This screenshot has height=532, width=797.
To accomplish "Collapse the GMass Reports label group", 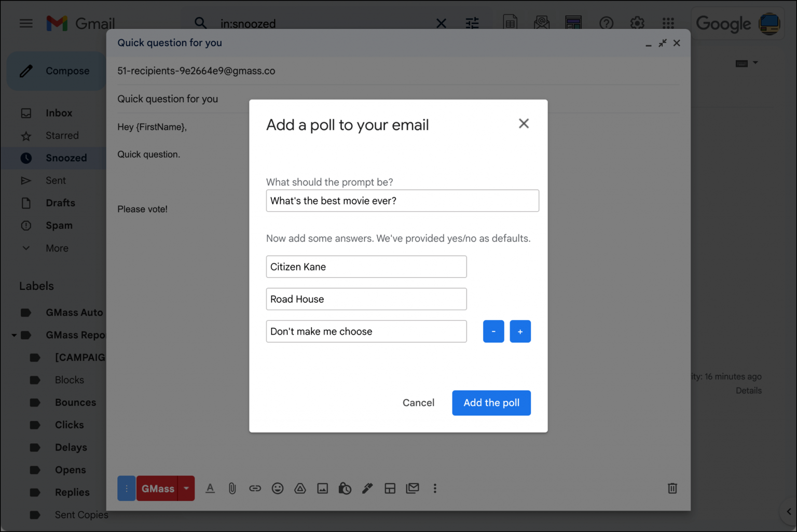I will pyautogui.click(x=14, y=335).
